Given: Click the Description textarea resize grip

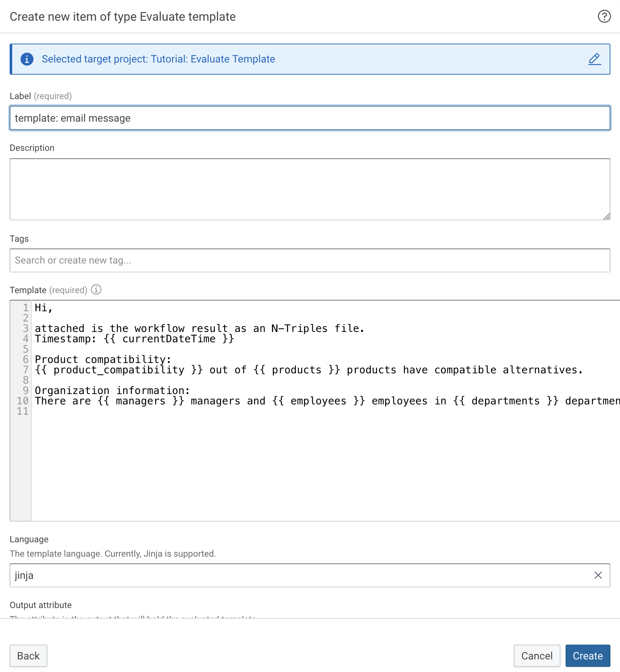Looking at the screenshot, I should (x=607, y=217).
